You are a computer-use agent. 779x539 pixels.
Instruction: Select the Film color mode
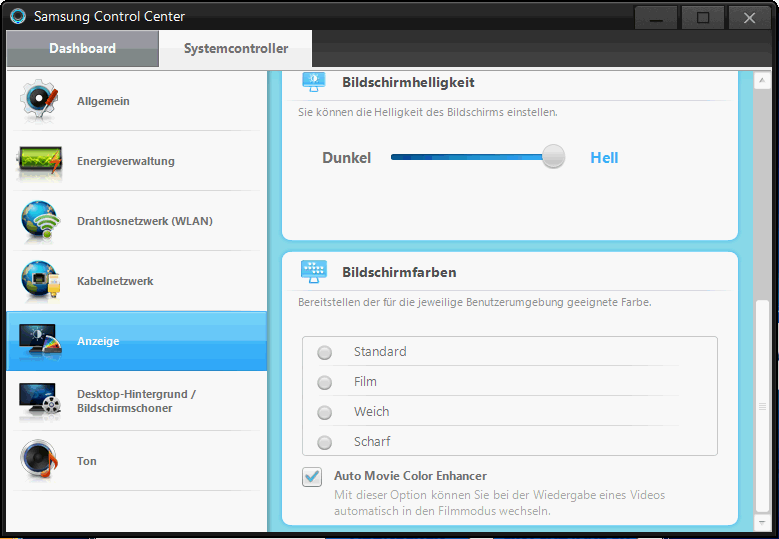[324, 382]
